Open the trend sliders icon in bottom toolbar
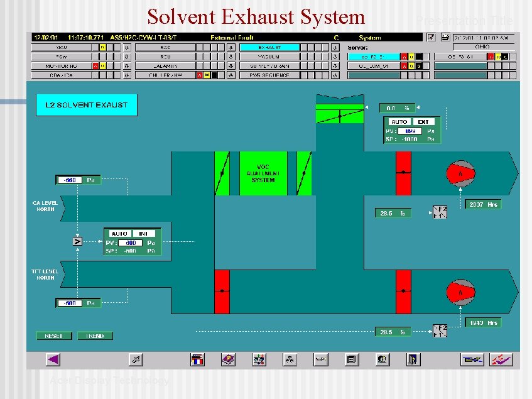This screenshot has width=532, height=399. click(259, 359)
